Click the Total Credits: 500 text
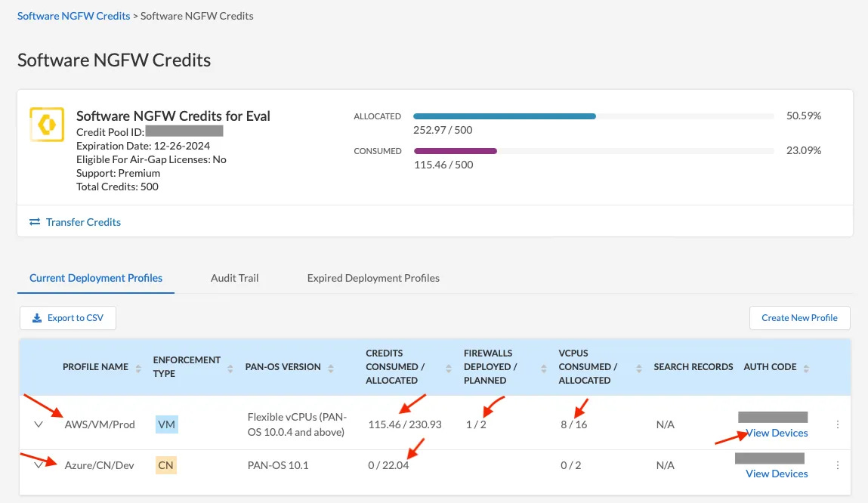The image size is (868, 503). [x=117, y=187]
